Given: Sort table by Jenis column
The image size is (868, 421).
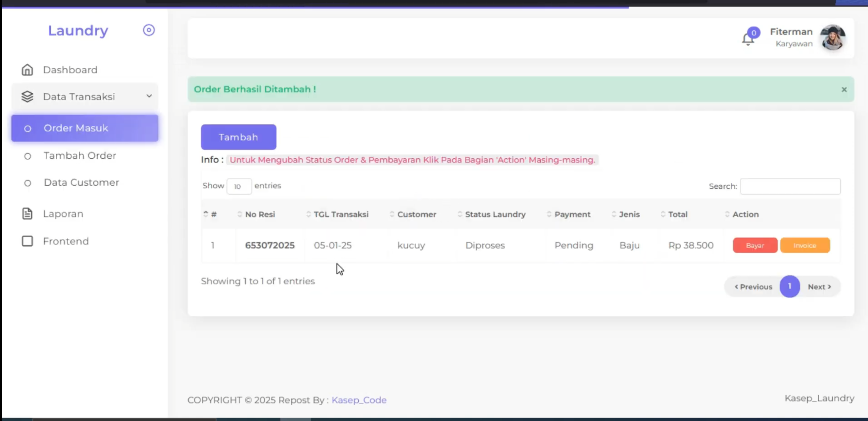Looking at the screenshot, I should [629, 214].
